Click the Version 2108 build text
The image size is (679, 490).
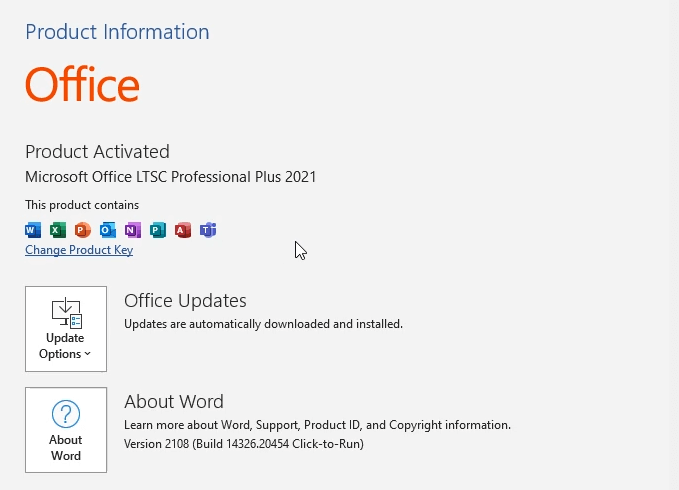pyautogui.click(x=244, y=443)
